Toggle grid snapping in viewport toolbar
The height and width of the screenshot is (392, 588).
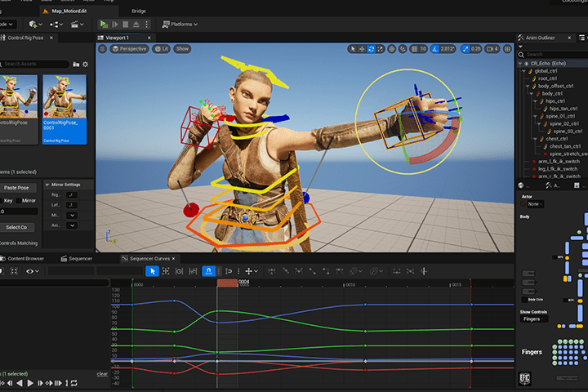tap(414, 49)
